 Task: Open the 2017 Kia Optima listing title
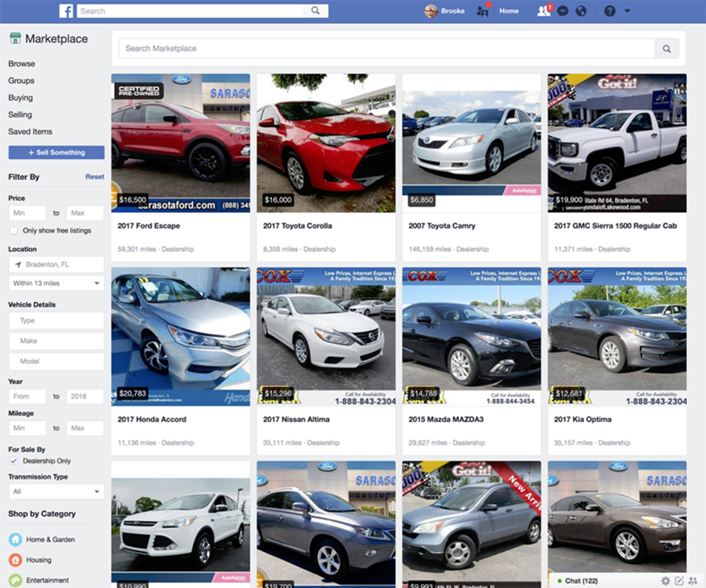coord(582,419)
